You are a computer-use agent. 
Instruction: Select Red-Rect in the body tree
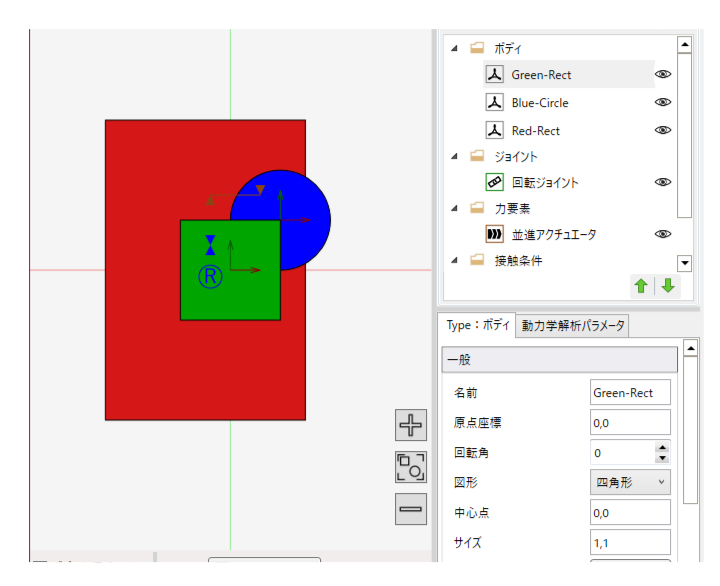pyautogui.click(x=535, y=131)
